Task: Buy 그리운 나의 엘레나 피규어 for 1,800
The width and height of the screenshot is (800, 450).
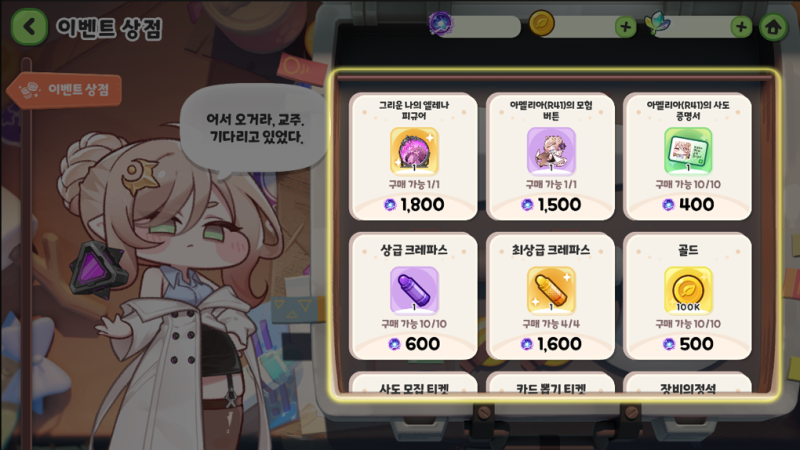Action: click(x=413, y=156)
